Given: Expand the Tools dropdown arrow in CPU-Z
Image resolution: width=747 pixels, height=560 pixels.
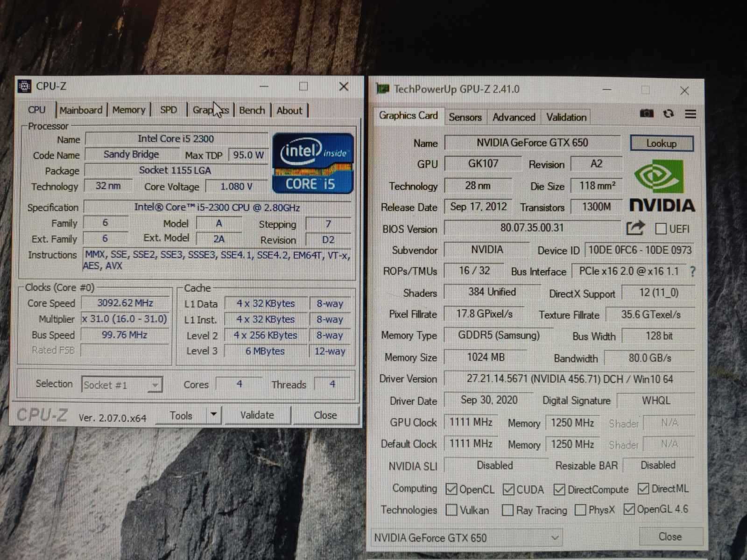Looking at the screenshot, I should click(214, 414).
